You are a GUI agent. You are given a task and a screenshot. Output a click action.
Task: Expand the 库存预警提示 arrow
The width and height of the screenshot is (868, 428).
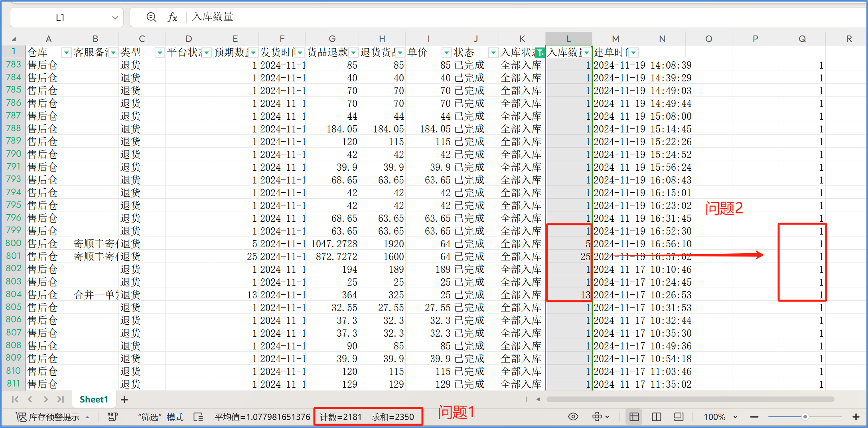pos(87,417)
